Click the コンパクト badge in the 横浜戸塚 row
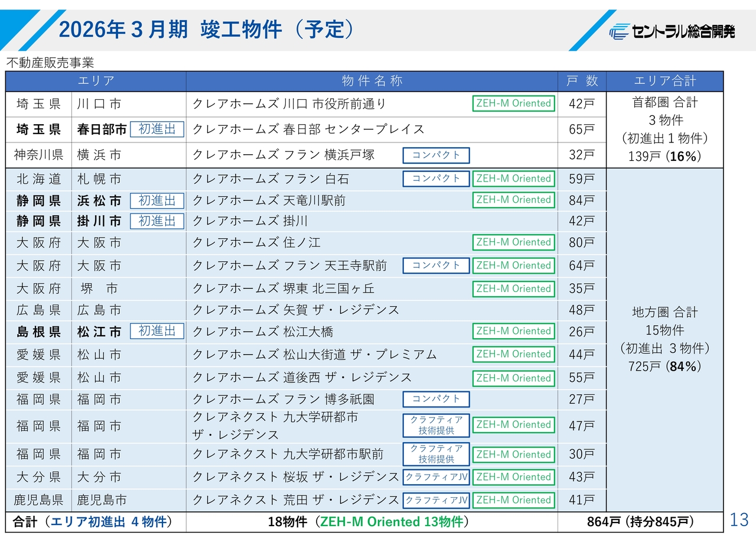756x535 pixels. pos(436,155)
